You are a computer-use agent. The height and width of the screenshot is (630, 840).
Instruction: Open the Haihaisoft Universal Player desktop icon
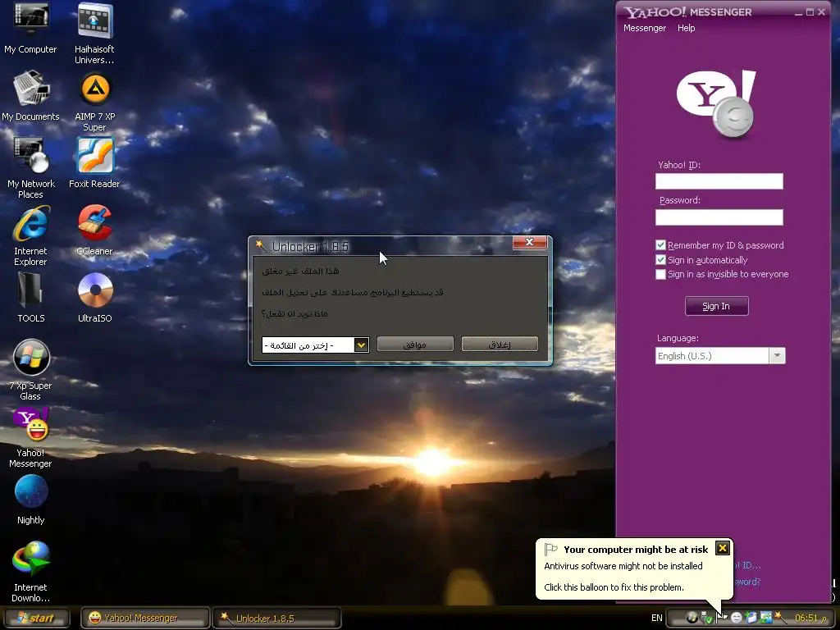tap(94, 33)
